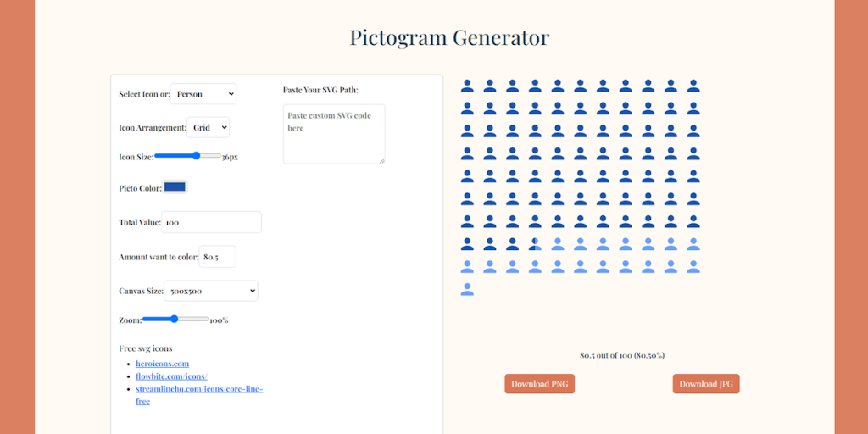Open the Select Icon dropdown showing Person

[x=203, y=94]
